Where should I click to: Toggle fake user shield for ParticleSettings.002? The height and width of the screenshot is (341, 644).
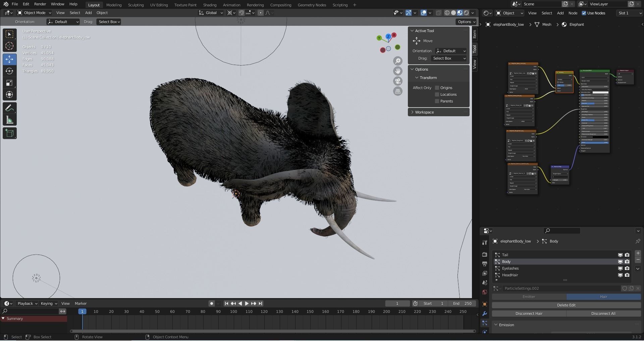625,288
